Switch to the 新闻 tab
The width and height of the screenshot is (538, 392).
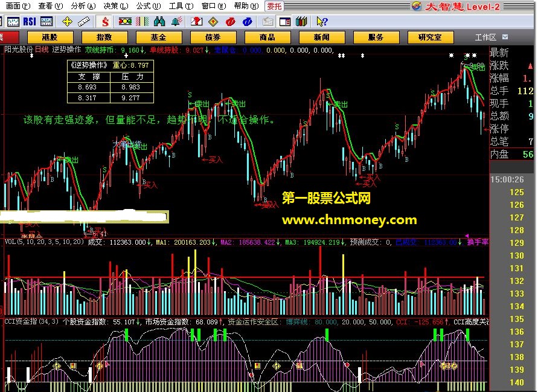[x=321, y=37]
